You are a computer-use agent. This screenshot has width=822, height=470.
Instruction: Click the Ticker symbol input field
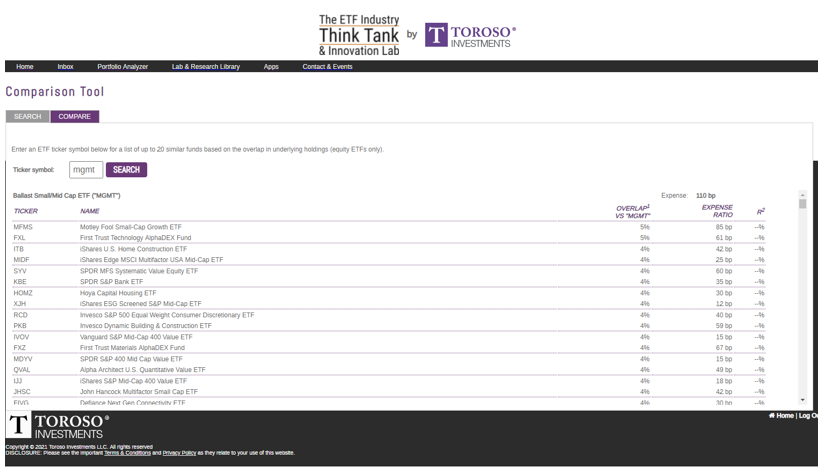click(86, 170)
